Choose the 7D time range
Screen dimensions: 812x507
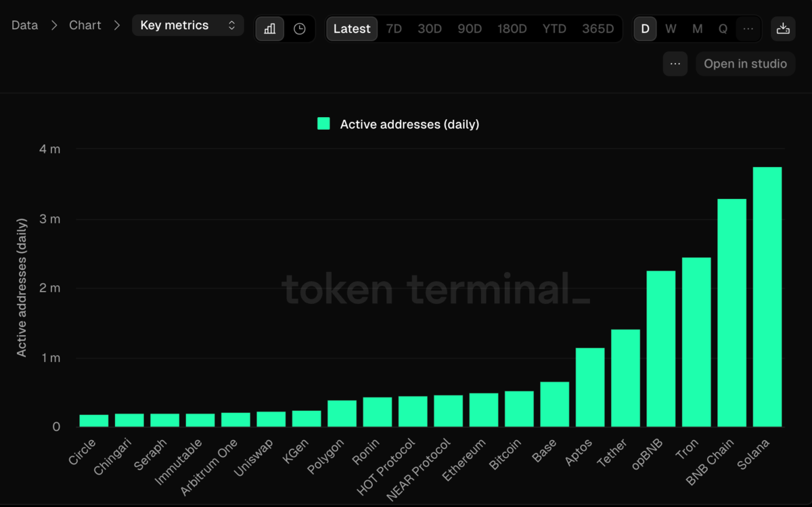click(394, 29)
